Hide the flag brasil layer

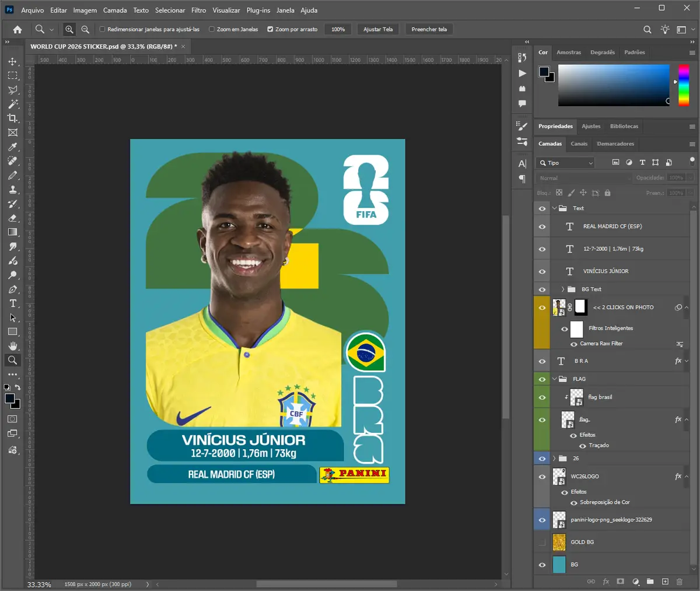tap(542, 397)
